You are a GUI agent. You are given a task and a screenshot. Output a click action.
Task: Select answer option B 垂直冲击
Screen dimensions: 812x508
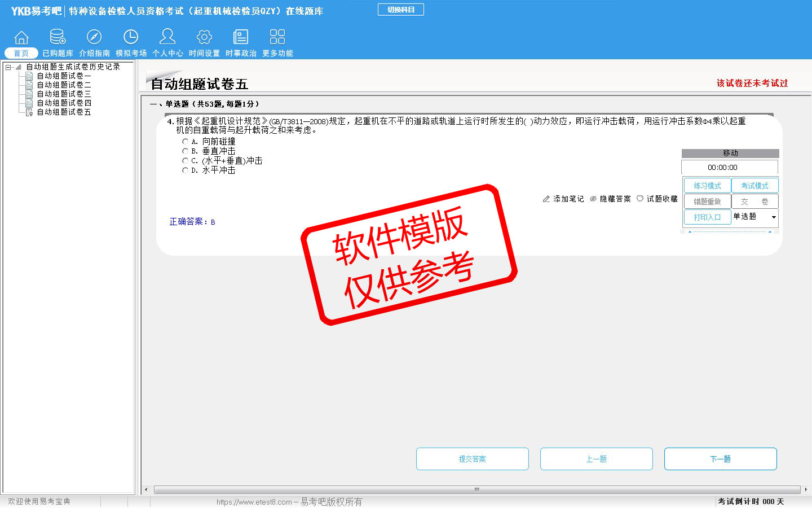point(185,151)
